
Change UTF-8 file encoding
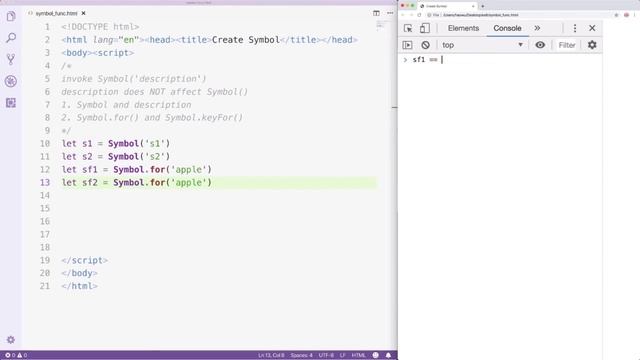pos(326,355)
